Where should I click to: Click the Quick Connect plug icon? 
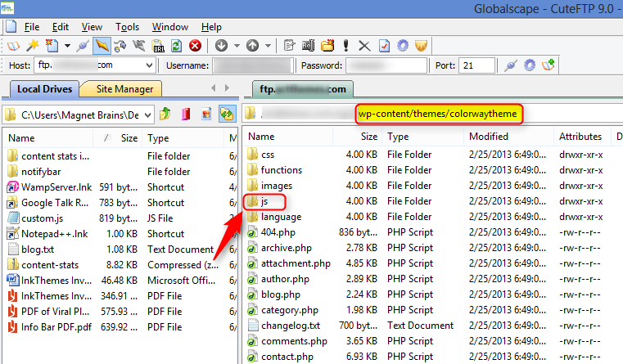point(83,46)
